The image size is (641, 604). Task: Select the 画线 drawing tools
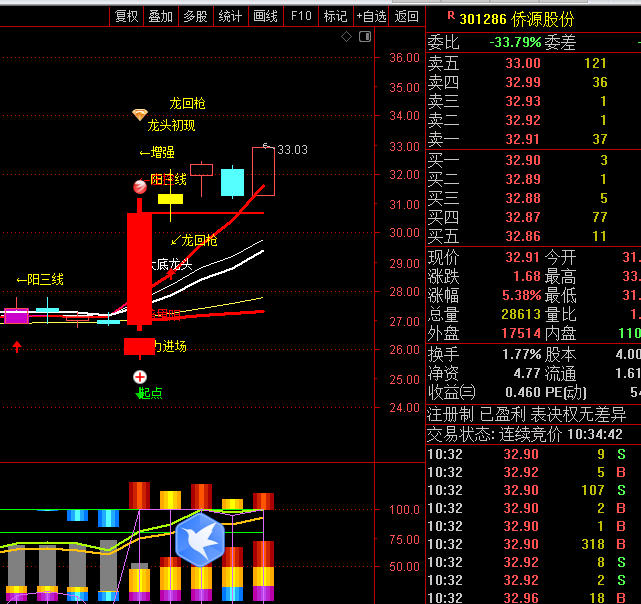point(265,16)
